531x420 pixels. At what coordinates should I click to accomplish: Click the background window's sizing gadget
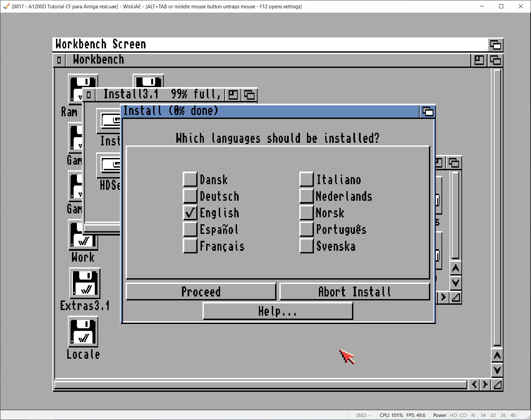tap(456, 297)
